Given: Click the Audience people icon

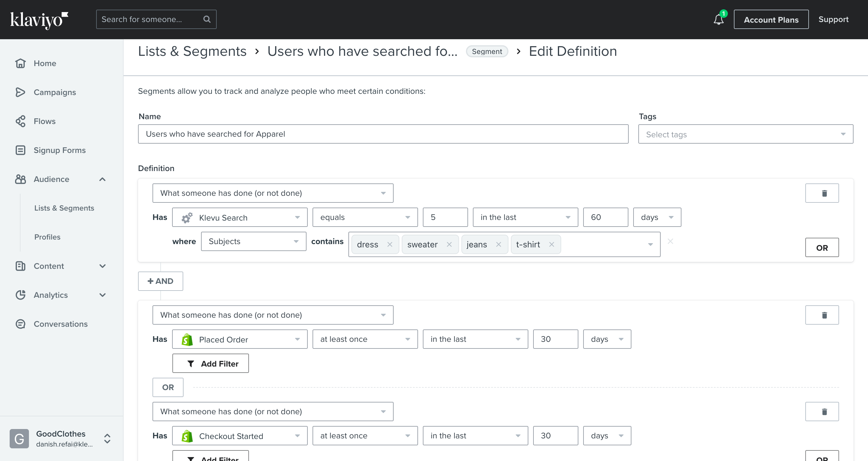Looking at the screenshot, I should [x=20, y=179].
